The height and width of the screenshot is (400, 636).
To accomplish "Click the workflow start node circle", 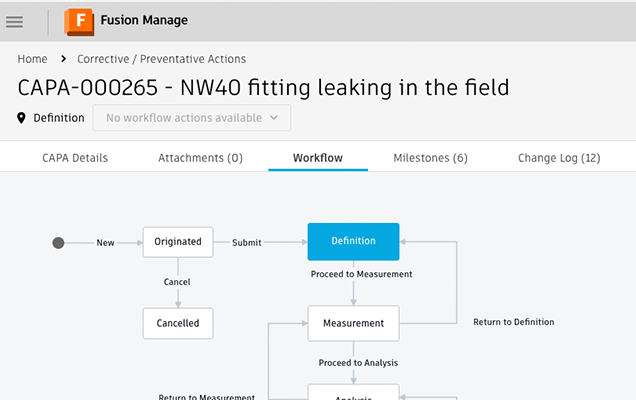I will coord(58,242).
